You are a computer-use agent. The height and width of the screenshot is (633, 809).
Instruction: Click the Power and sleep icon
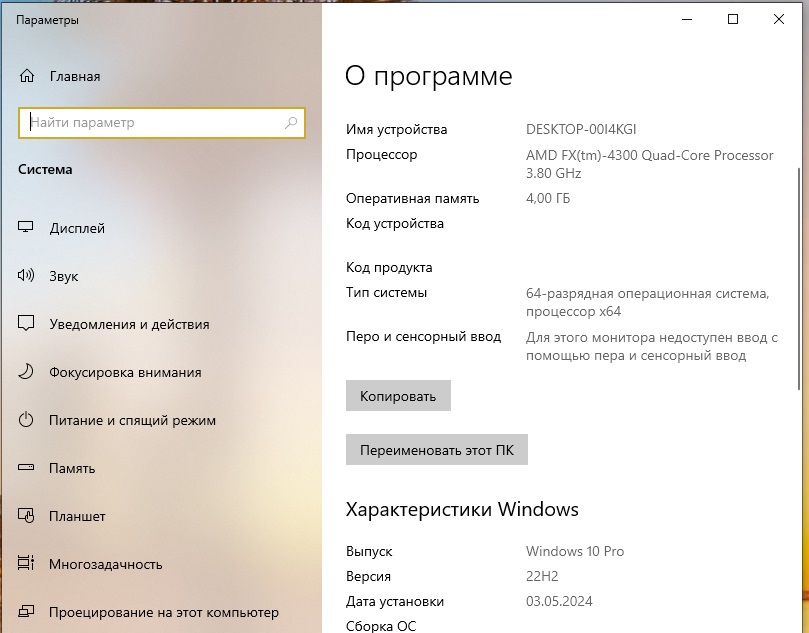[26, 419]
